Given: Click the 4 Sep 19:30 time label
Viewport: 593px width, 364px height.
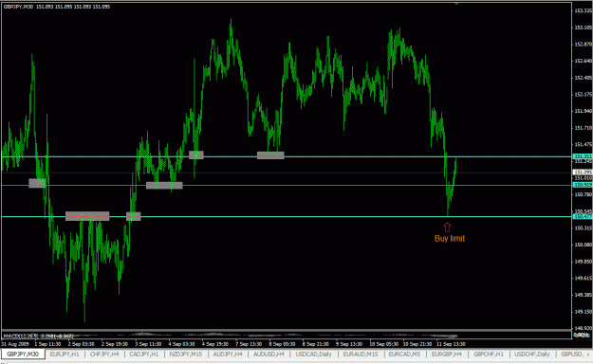Looking at the screenshot, I should coord(214,344).
